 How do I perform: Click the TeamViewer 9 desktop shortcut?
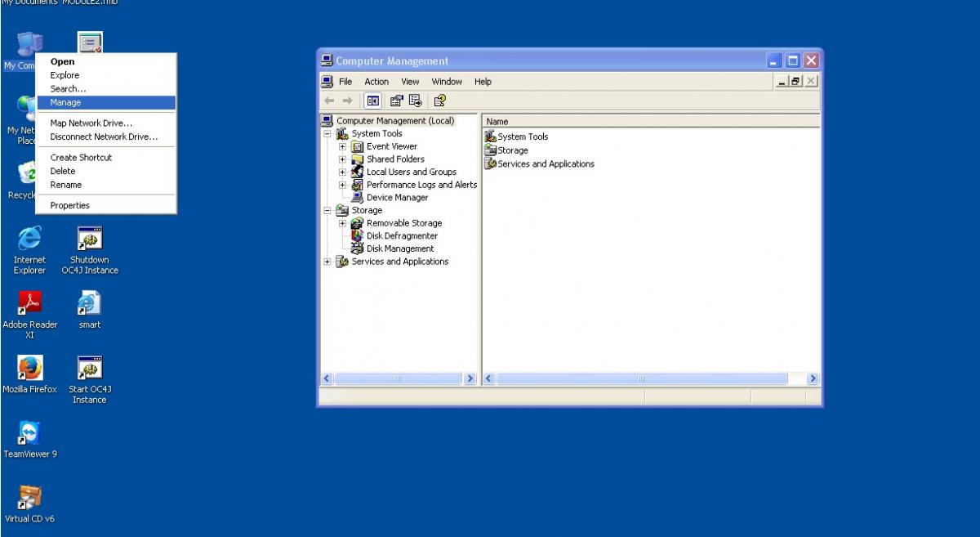[x=30, y=434]
